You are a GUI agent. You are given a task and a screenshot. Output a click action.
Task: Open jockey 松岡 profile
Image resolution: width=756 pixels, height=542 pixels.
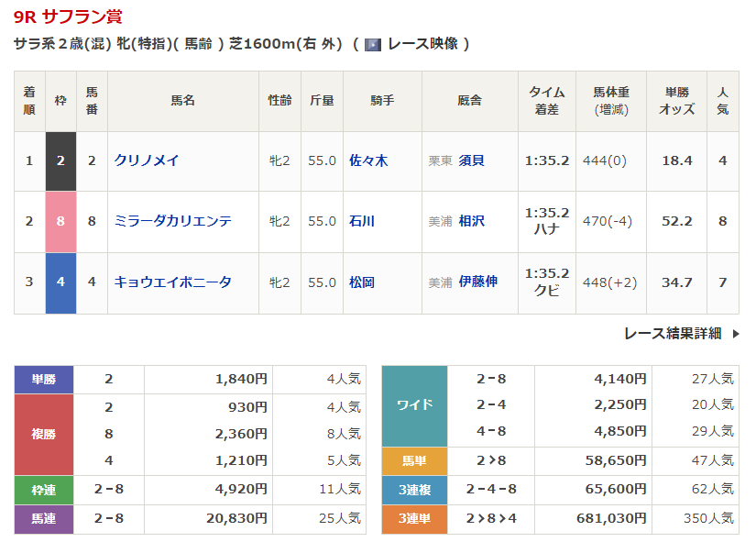click(362, 282)
